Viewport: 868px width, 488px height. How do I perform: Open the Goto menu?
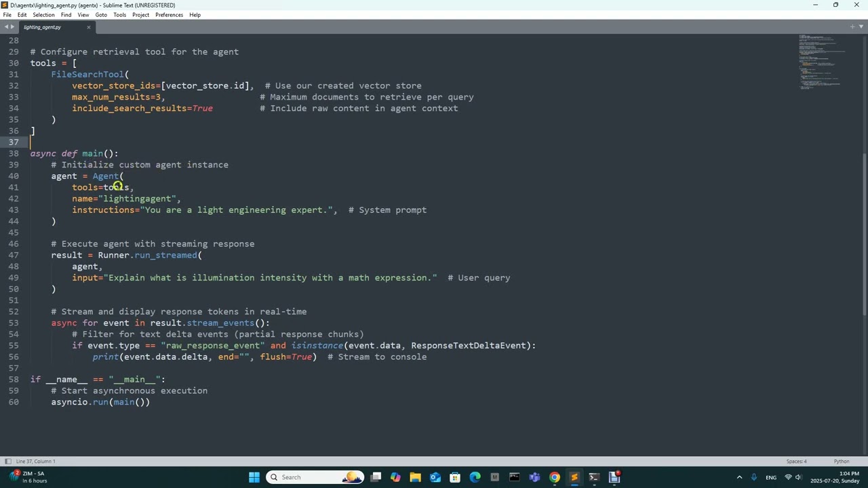[101, 15]
